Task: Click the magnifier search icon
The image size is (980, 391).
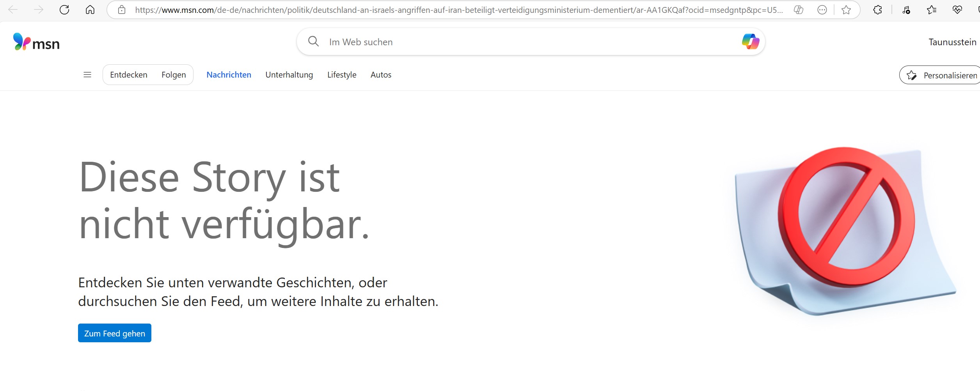Action: tap(313, 41)
